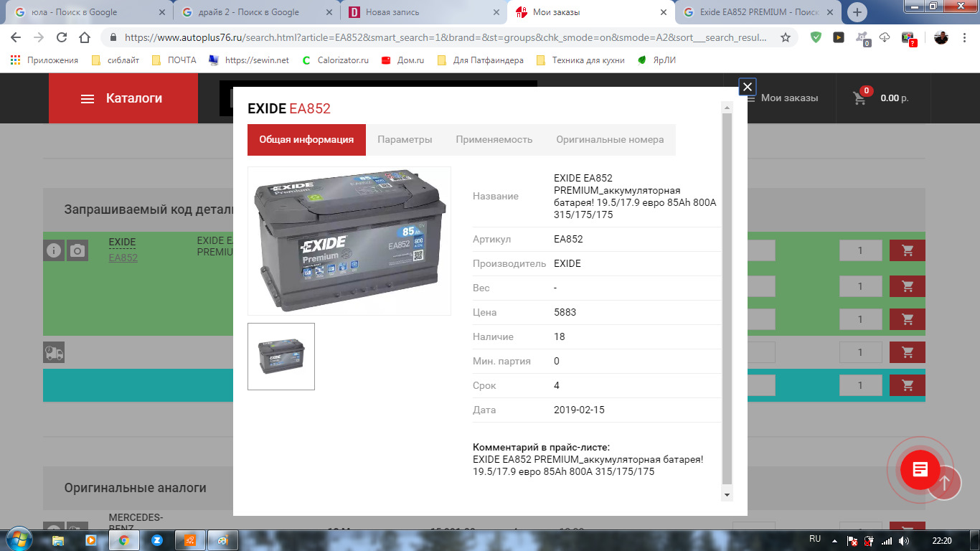The image size is (980, 551).
Task: Open the colored stars extension icon
Action: coord(908,39)
